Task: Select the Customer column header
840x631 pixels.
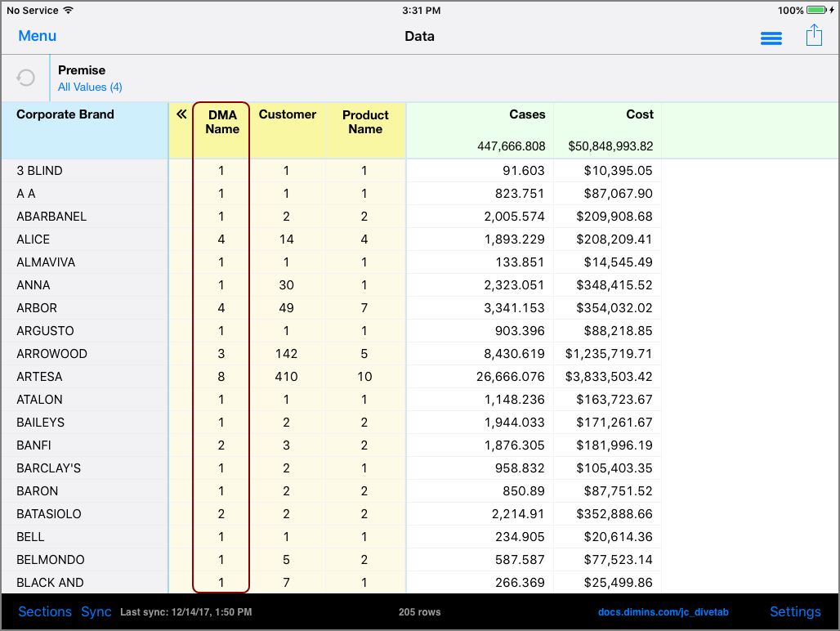Action: click(x=287, y=115)
